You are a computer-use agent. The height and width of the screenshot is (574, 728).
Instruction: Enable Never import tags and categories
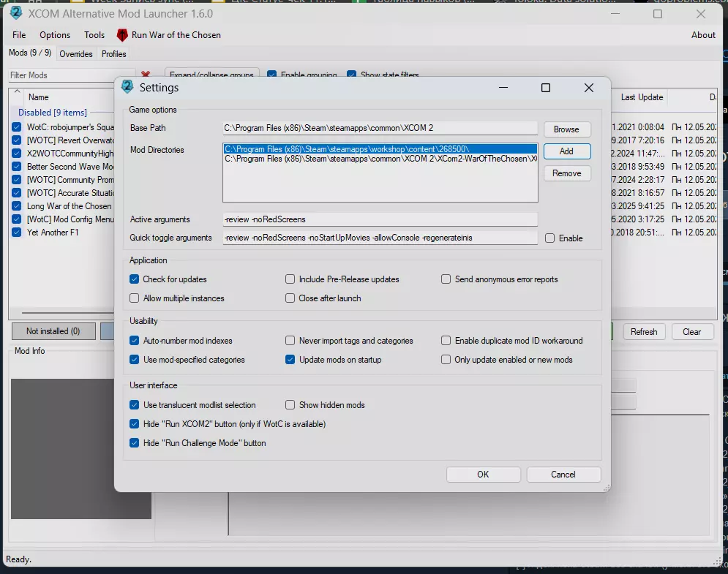coord(290,341)
